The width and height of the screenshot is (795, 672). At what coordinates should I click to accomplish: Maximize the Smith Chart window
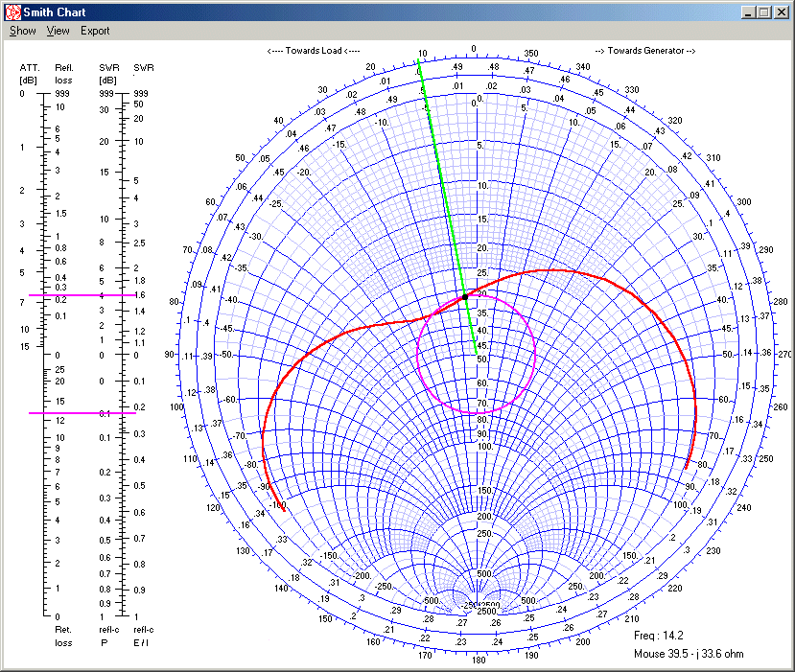click(764, 12)
